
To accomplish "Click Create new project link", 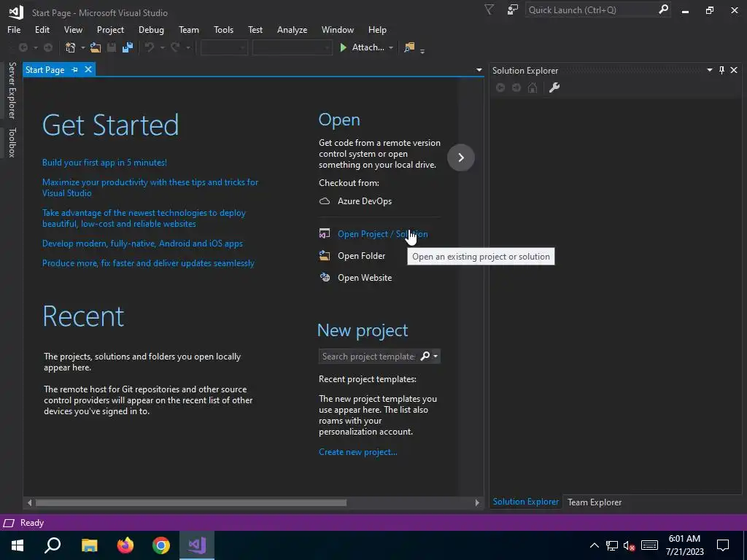I will click(x=357, y=452).
